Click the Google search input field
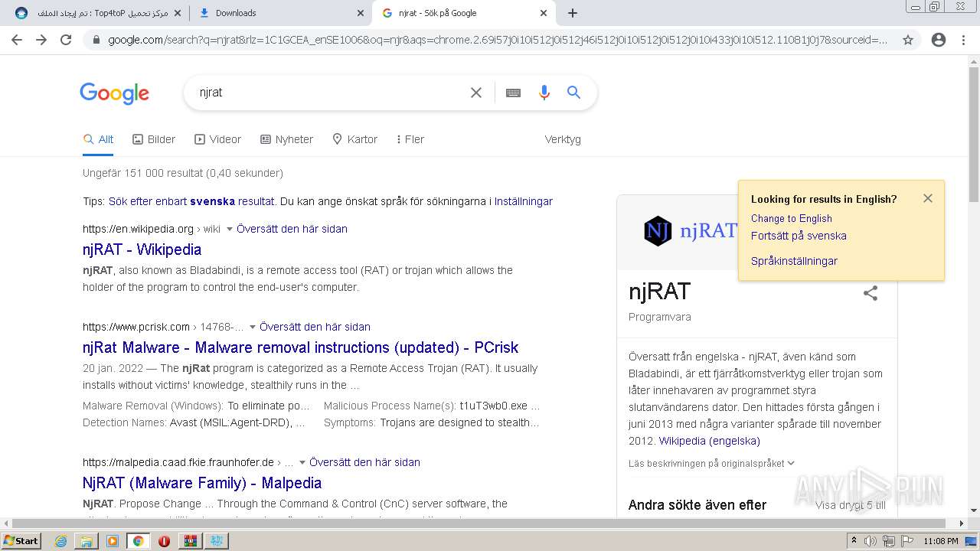 (x=329, y=93)
